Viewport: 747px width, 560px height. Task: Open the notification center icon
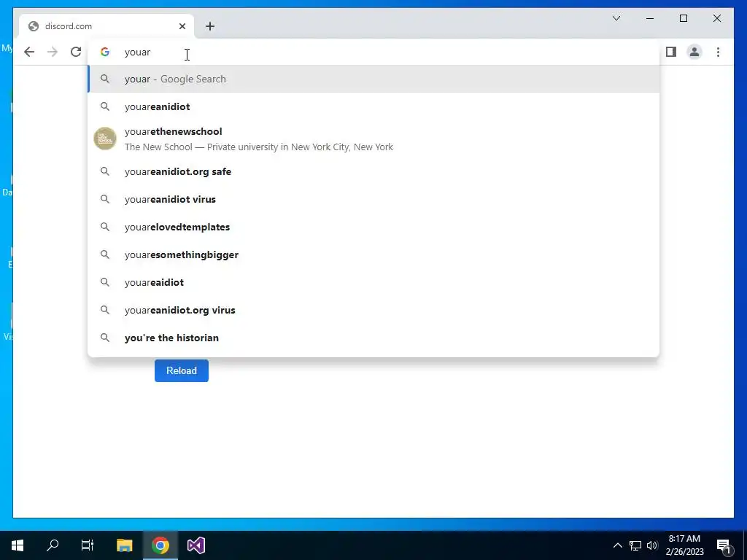[x=724, y=545]
